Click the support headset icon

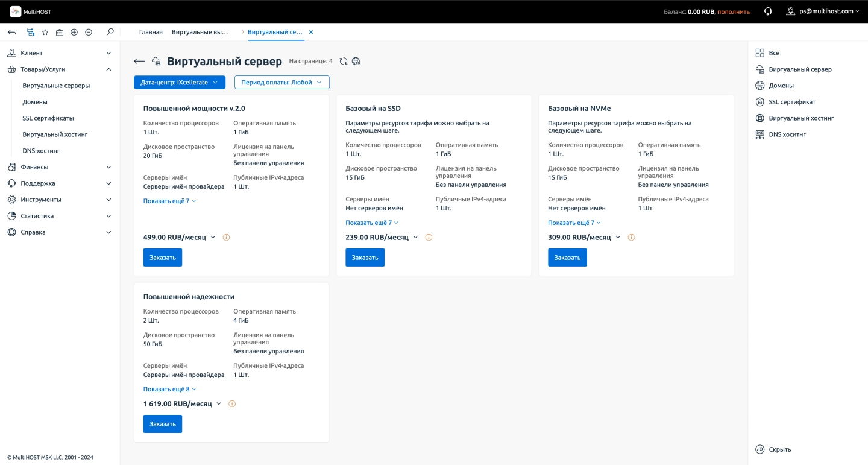pos(768,11)
